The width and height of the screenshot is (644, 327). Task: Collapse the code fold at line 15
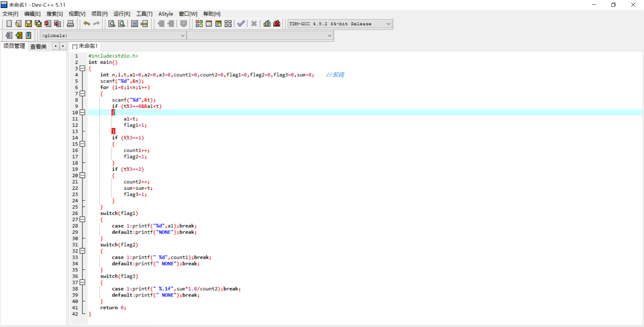point(83,144)
